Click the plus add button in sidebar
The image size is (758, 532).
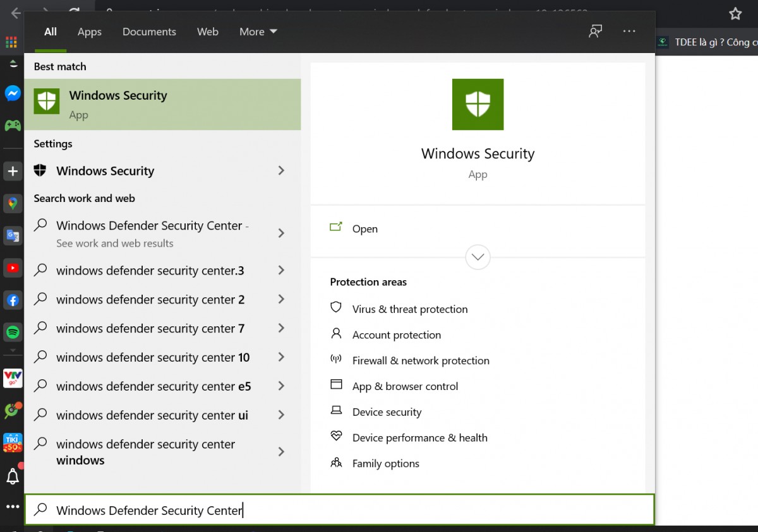13,171
